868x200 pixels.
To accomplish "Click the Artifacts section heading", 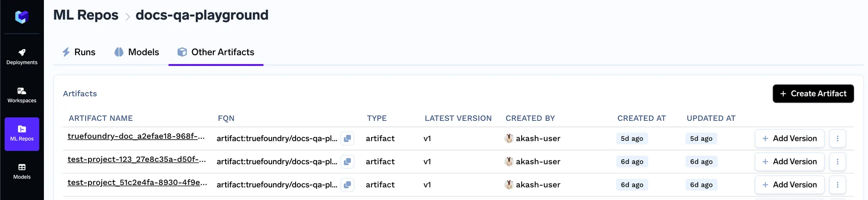I will pyautogui.click(x=80, y=93).
